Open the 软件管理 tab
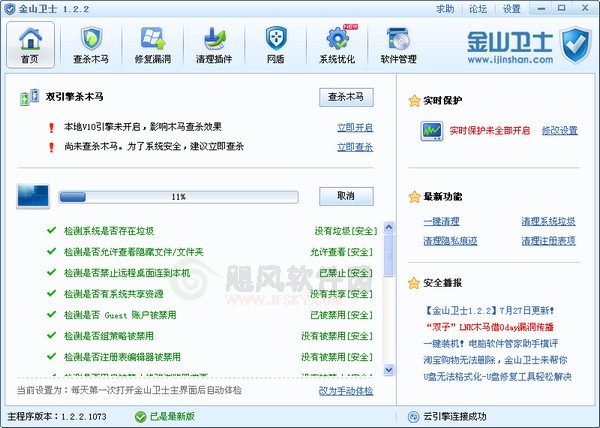Viewport: 600px width, 428px height. [398, 45]
